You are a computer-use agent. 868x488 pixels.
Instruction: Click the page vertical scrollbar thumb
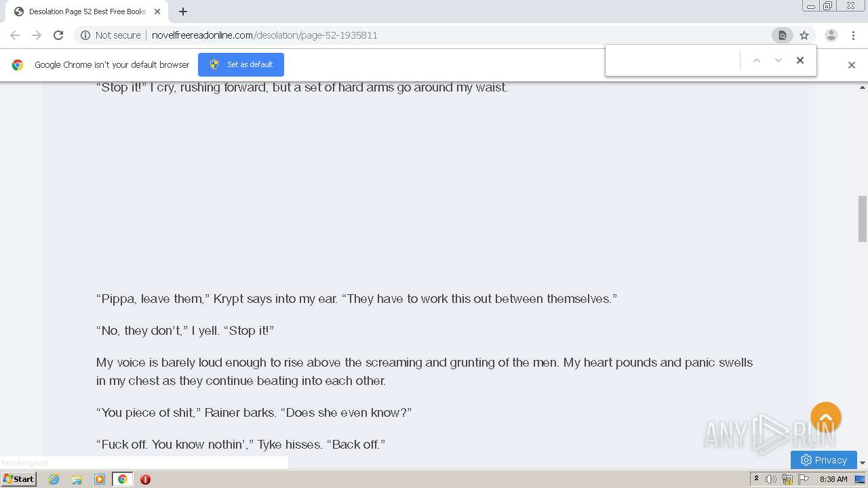(x=863, y=218)
